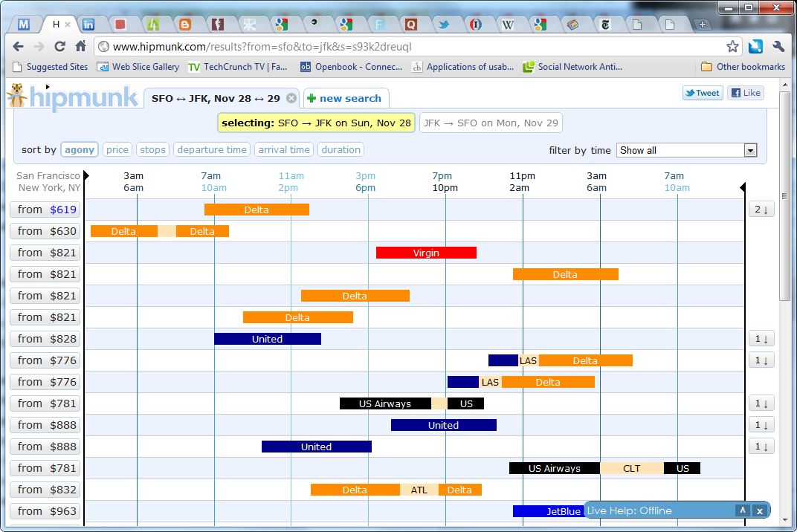797x532 pixels.
Task: Switch to the LinkedIn tab
Action: click(x=88, y=25)
